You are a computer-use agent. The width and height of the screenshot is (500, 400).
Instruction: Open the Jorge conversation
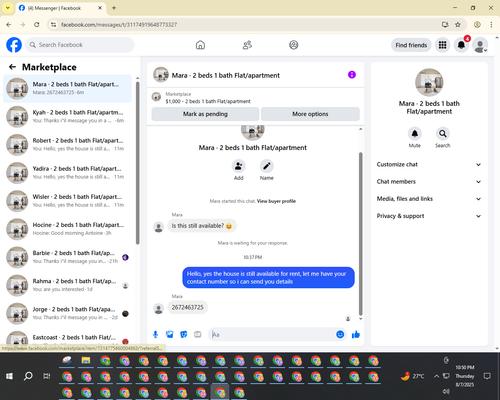coord(67,313)
